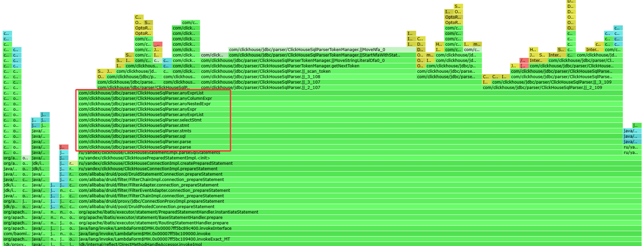Select the jjStartNfaWithStat frame in the flame graph
This screenshot has height=246, width=644.
314,55
